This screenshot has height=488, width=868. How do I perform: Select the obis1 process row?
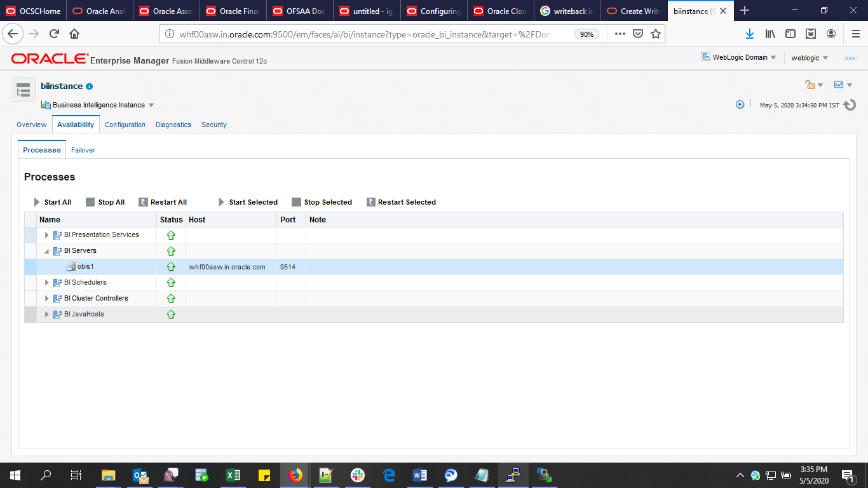pyautogui.click(x=434, y=267)
